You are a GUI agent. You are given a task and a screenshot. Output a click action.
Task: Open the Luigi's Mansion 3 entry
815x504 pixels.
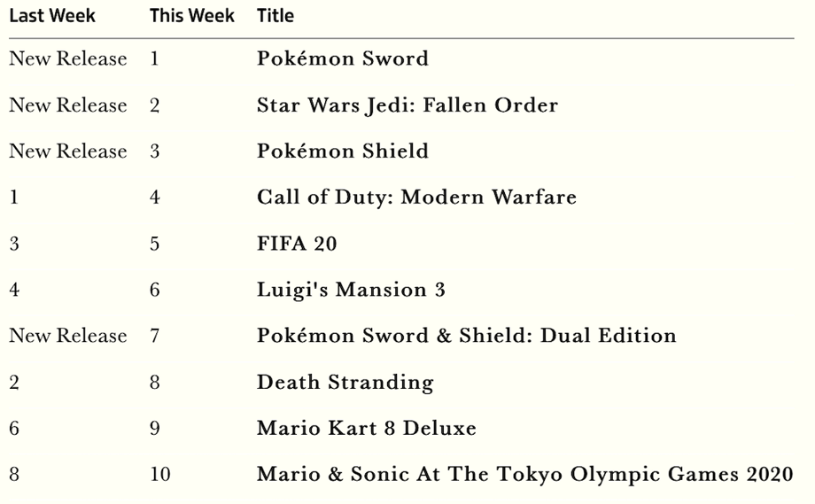[351, 290]
